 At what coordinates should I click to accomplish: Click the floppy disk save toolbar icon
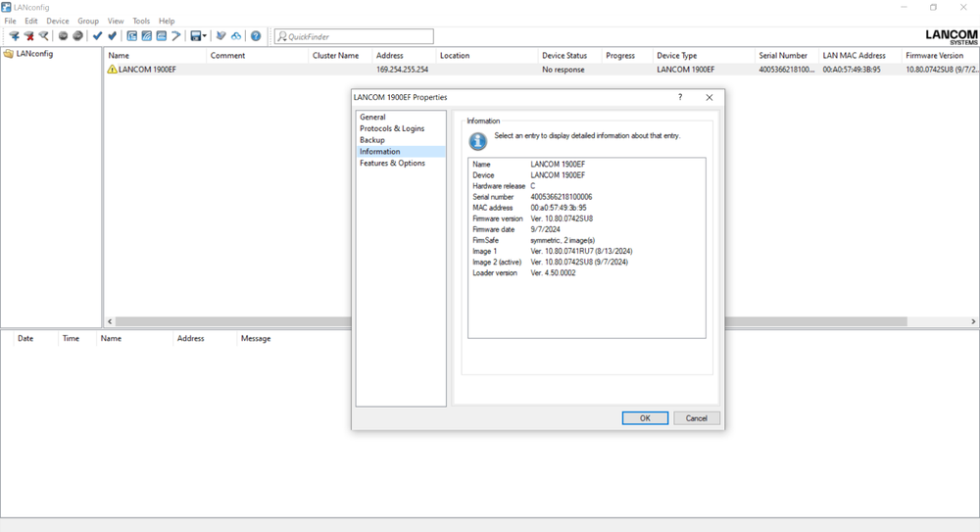pyautogui.click(x=196, y=36)
